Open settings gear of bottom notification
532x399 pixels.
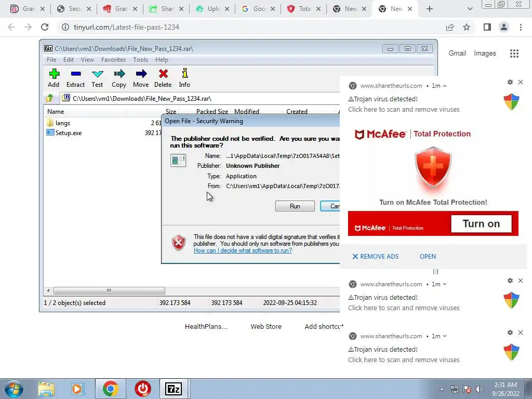coord(510,332)
